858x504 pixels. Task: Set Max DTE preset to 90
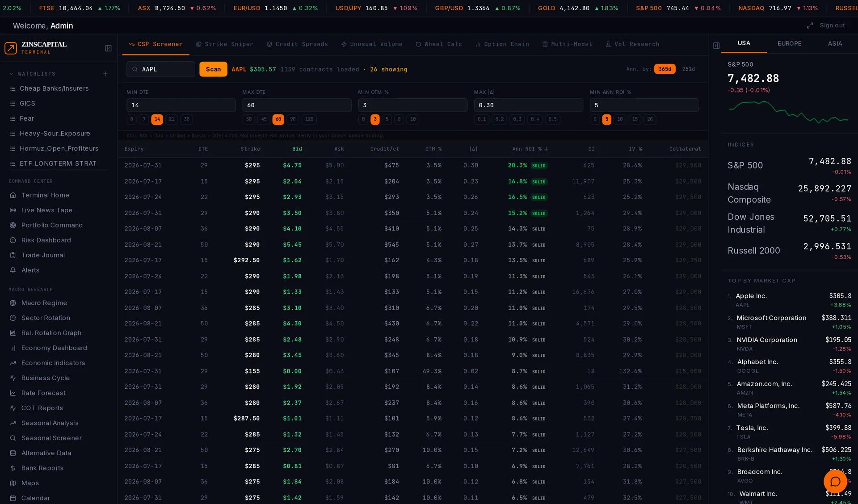point(293,119)
